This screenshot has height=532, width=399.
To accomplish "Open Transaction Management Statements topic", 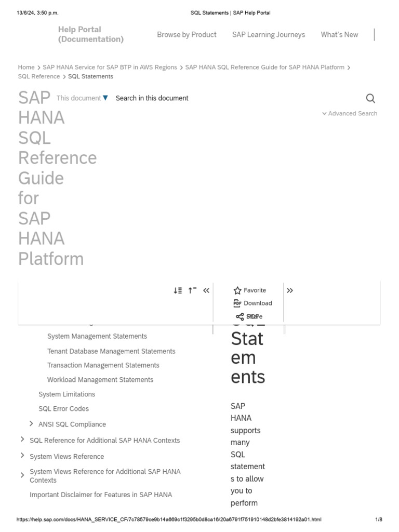I will coord(103,365).
